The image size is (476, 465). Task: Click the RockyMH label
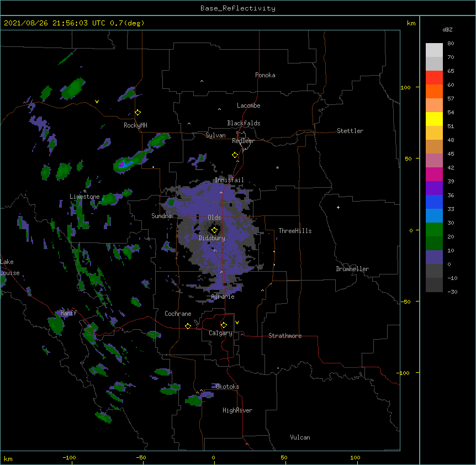tap(135, 125)
